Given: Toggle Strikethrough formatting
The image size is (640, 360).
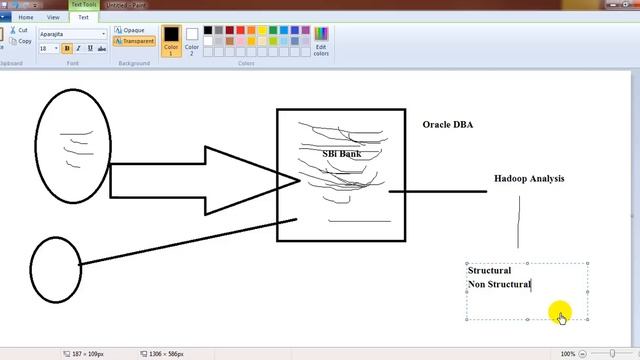Looking at the screenshot, I should 102,49.
